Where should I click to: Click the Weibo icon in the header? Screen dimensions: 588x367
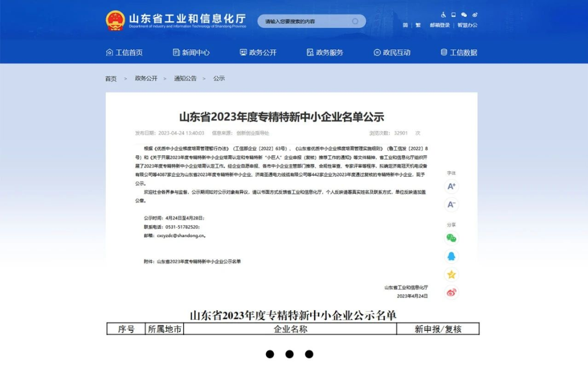(475, 15)
